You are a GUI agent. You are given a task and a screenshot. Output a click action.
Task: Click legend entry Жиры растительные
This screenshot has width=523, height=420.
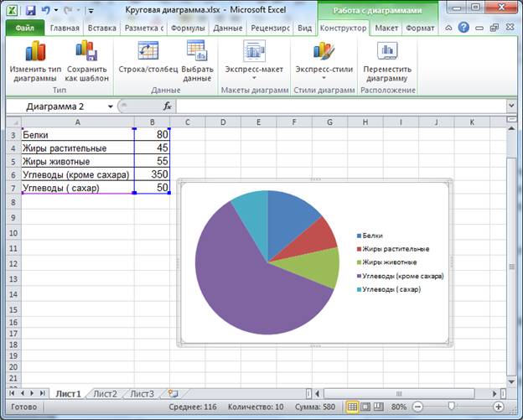coord(393,249)
